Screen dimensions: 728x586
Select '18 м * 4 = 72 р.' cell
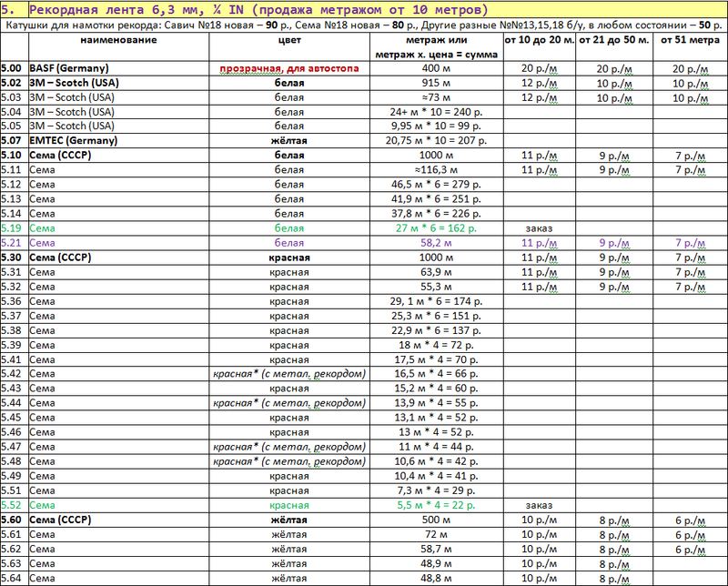pos(437,345)
